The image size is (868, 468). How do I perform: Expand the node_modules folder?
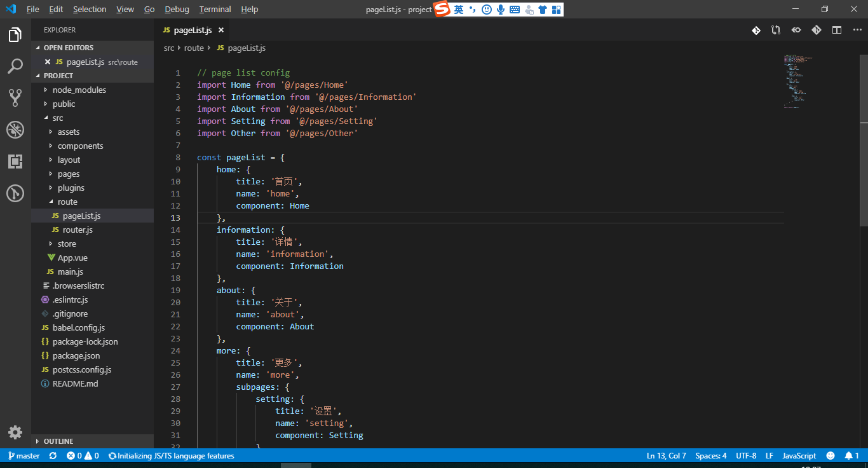coord(93,90)
